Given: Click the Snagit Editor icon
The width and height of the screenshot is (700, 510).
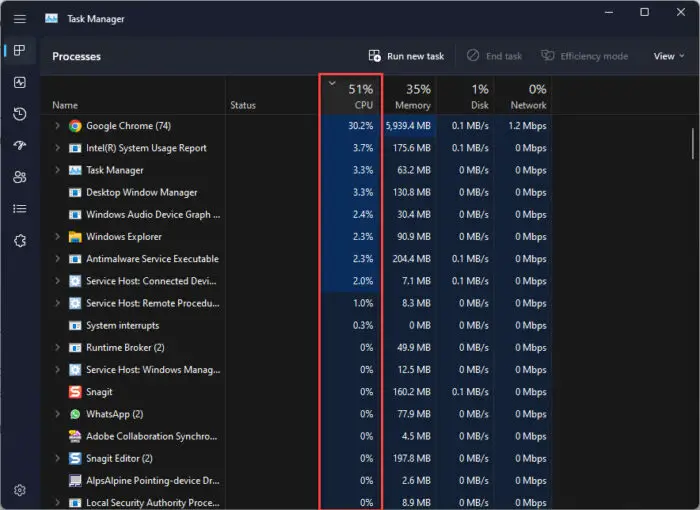Looking at the screenshot, I should 75,458.
